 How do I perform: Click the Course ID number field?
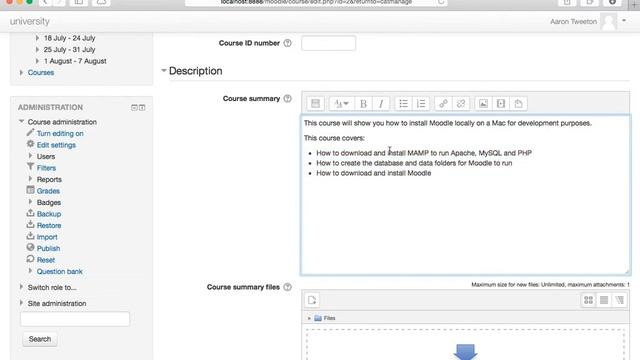329,43
